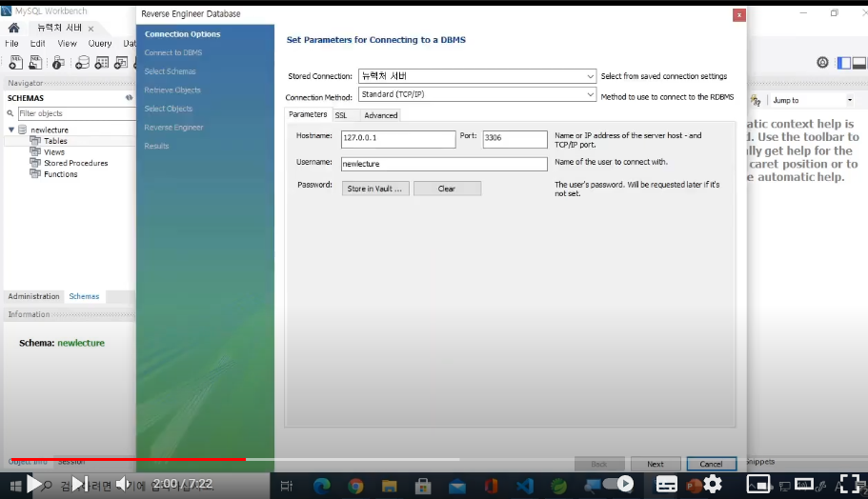The height and width of the screenshot is (499, 868).
Task: Click the Username input field
Action: tap(444, 164)
